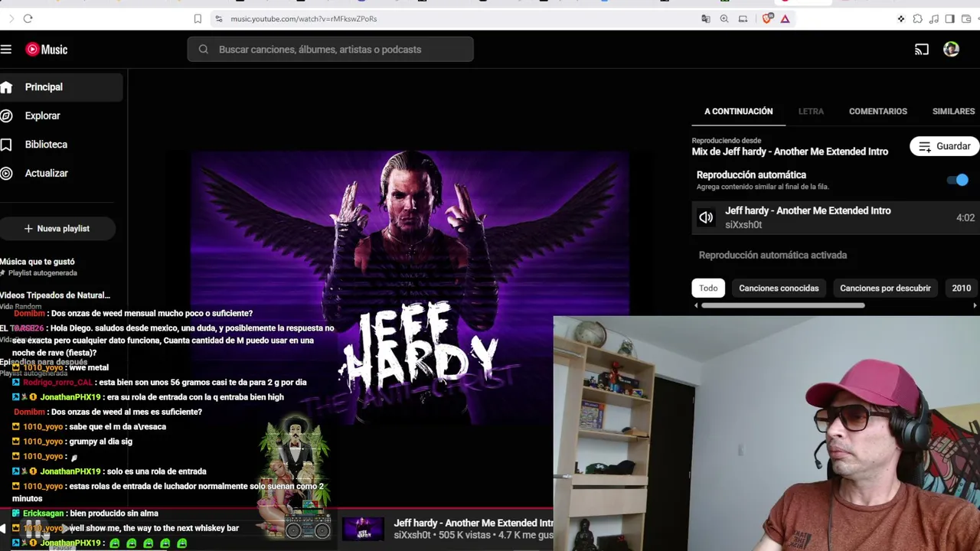Open the Brave Shields icon
Viewport: 980px width, 551px height.
coord(767,18)
